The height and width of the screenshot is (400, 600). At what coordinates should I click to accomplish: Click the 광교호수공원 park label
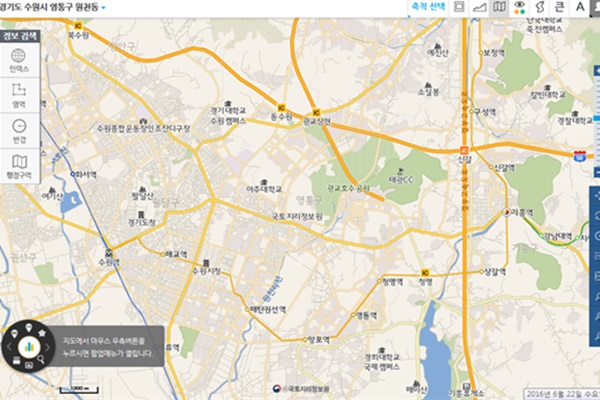coord(349,188)
